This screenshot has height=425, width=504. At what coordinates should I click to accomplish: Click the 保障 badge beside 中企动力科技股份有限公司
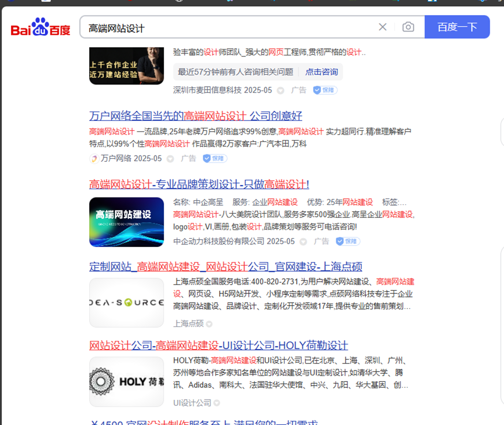[x=348, y=241]
